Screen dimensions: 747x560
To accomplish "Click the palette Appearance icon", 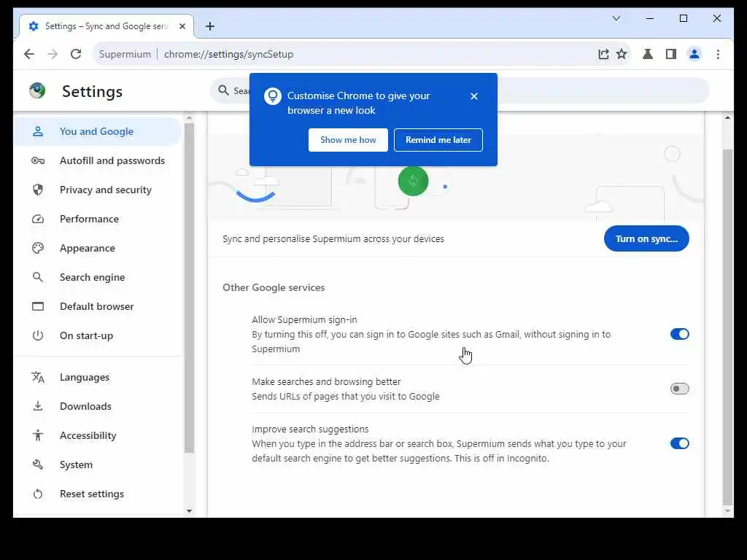I will (38, 248).
